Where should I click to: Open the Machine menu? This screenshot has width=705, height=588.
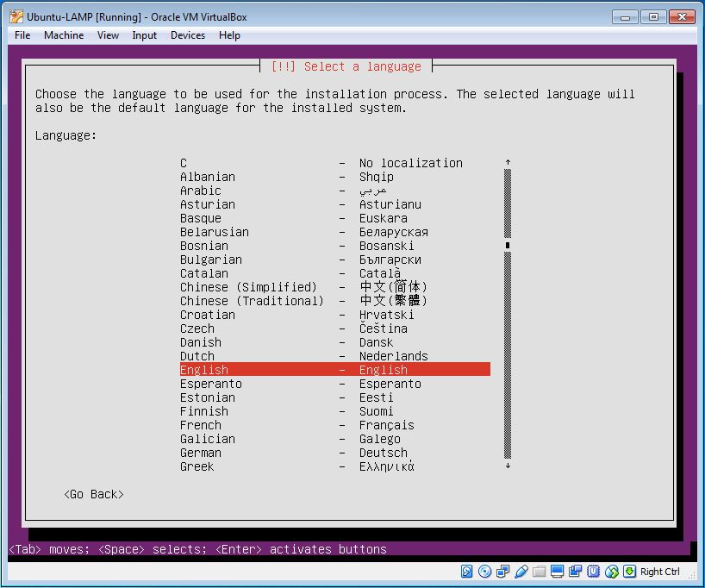pos(64,35)
